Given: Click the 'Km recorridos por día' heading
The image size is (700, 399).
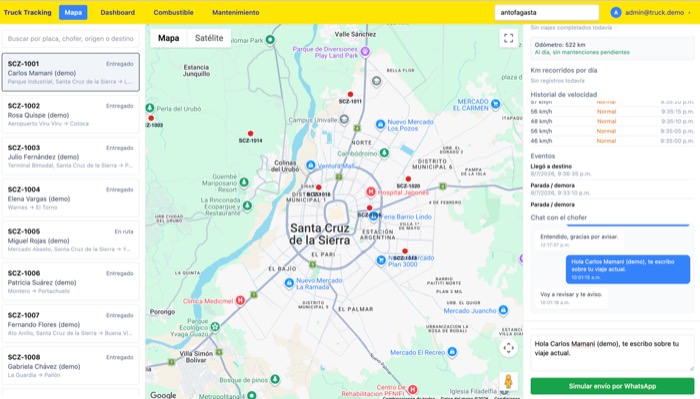Looking at the screenshot, I should pyautogui.click(x=563, y=70).
